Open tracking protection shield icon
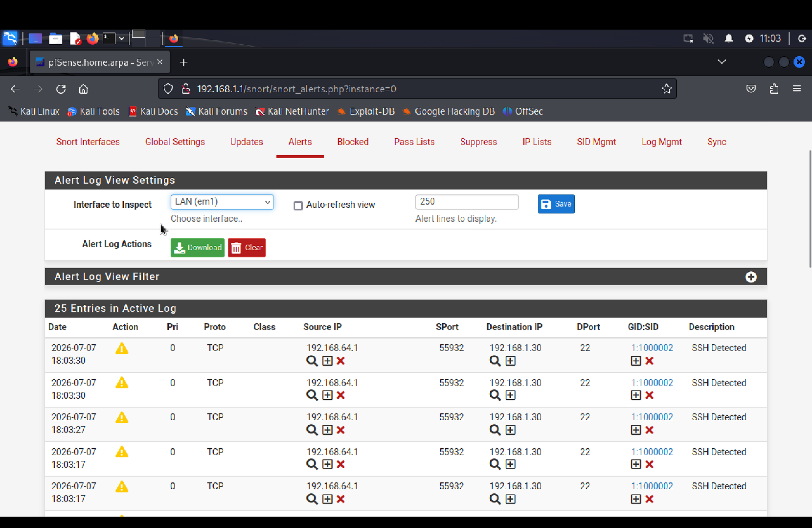The height and width of the screenshot is (528, 812). 168,89
